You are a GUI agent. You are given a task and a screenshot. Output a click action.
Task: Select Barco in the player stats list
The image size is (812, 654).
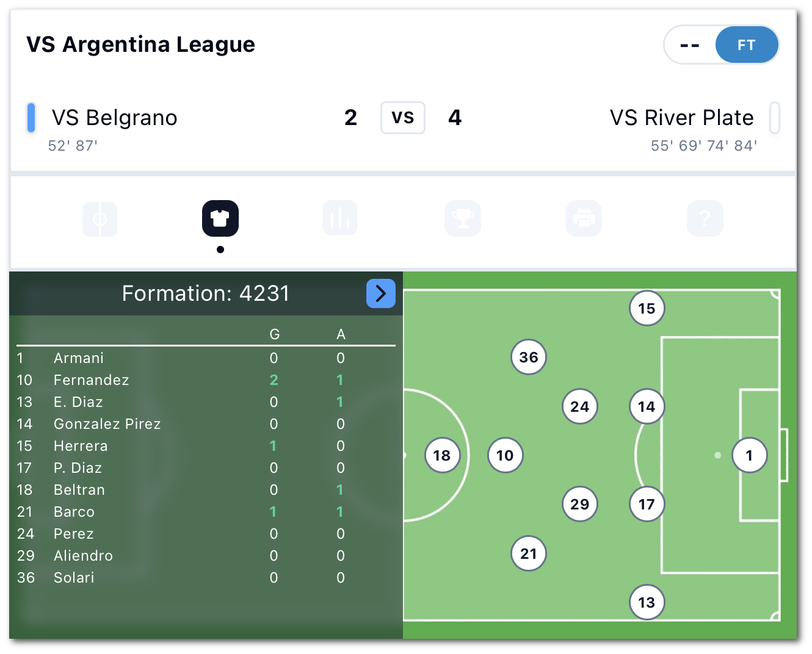click(x=73, y=512)
